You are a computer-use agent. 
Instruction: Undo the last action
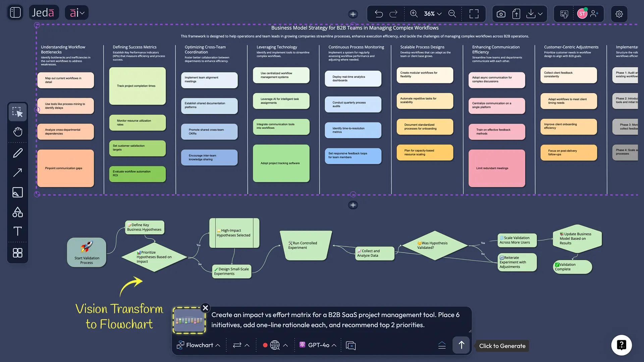(378, 14)
